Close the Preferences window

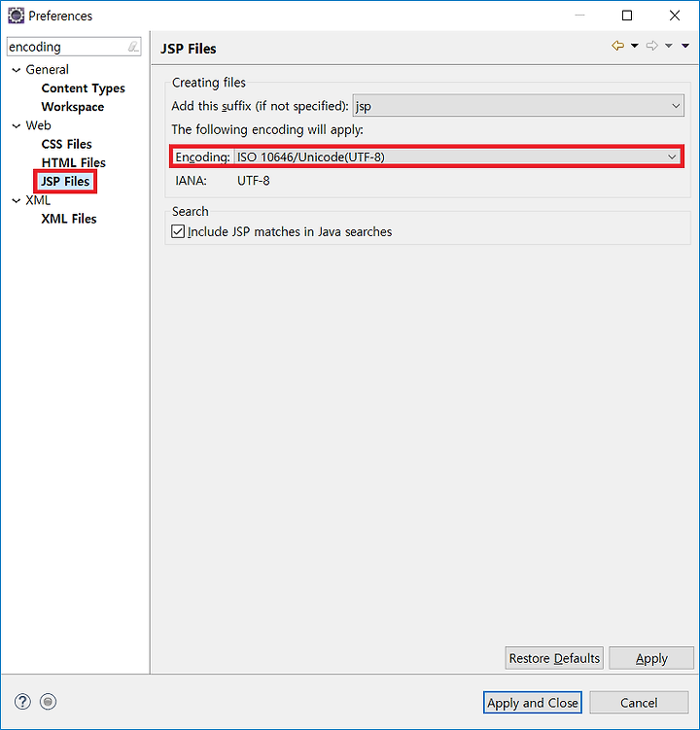[x=675, y=16]
